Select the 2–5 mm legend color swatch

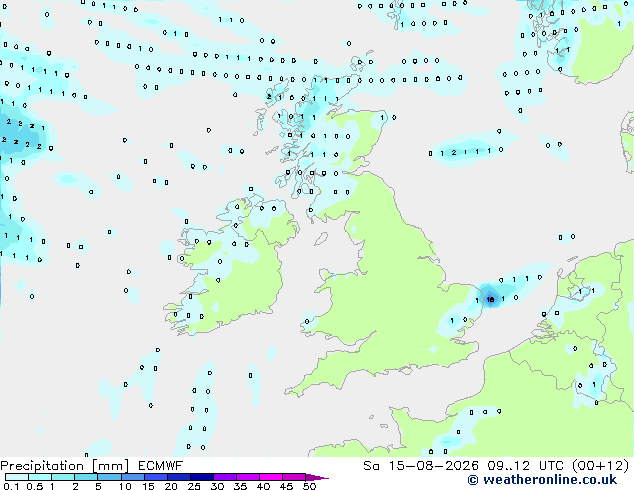pos(86,477)
